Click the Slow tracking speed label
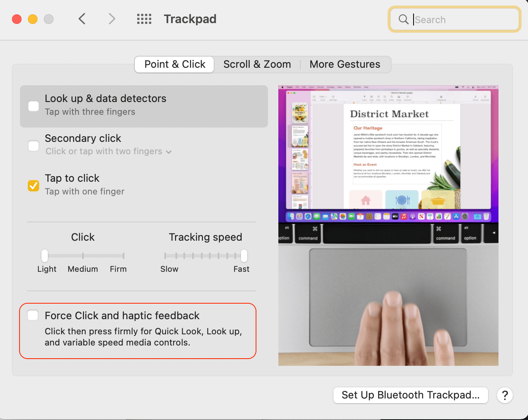The image size is (528, 420). coord(169,269)
